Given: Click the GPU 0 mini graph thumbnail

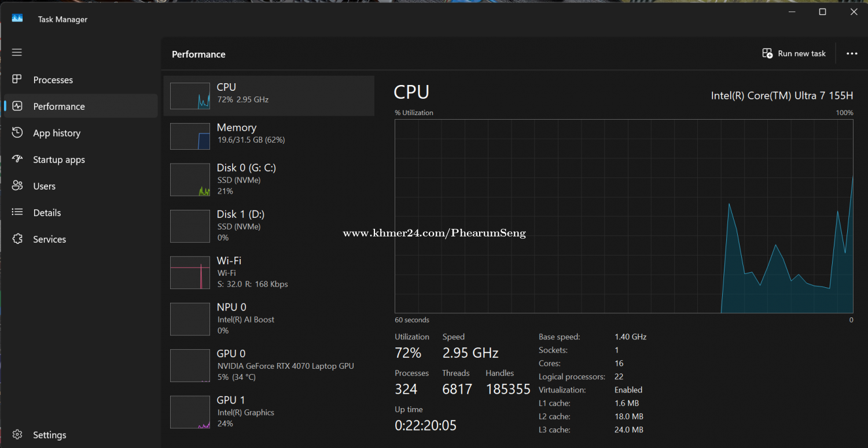Looking at the screenshot, I should [190, 365].
